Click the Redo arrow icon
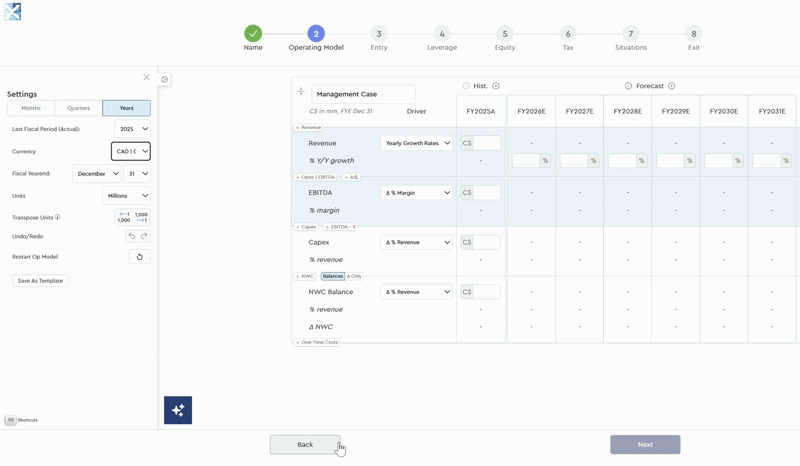Viewport: 800px width, 466px height. 144,236
